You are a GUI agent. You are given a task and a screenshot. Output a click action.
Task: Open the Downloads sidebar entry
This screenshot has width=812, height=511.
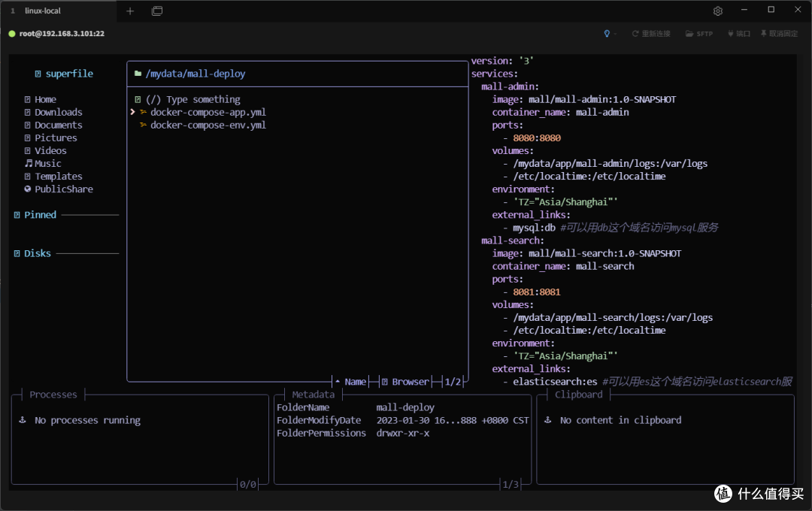(58, 112)
